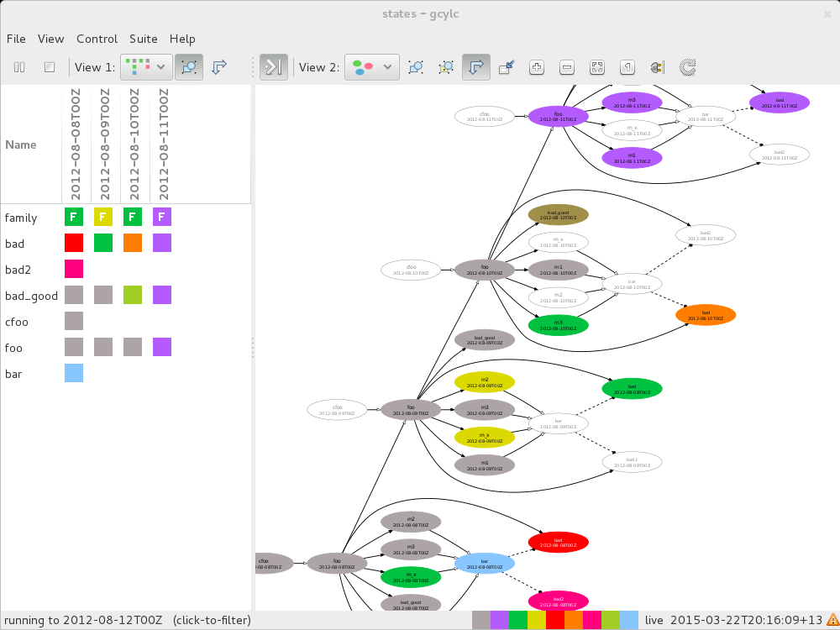Click the blue-arrow write-to-file icon in View 2 toolbar
This screenshot has height=630, width=840.
tap(507, 67)
